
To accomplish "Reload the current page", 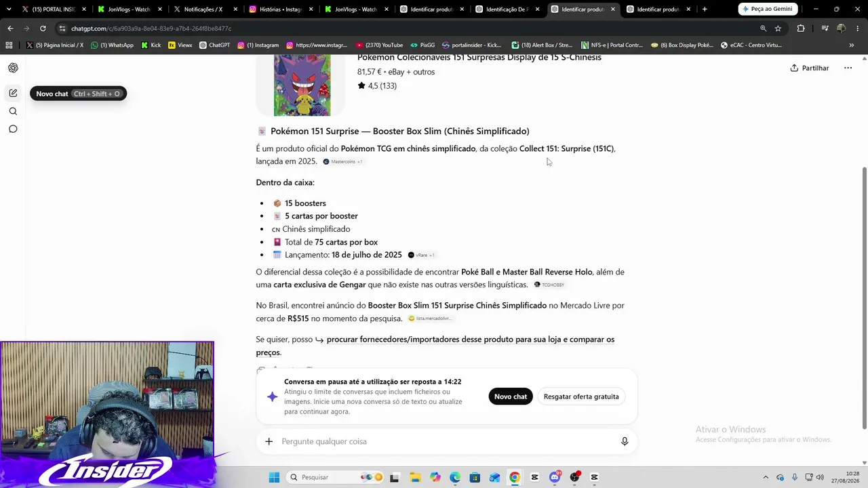I will coord(43,28).
